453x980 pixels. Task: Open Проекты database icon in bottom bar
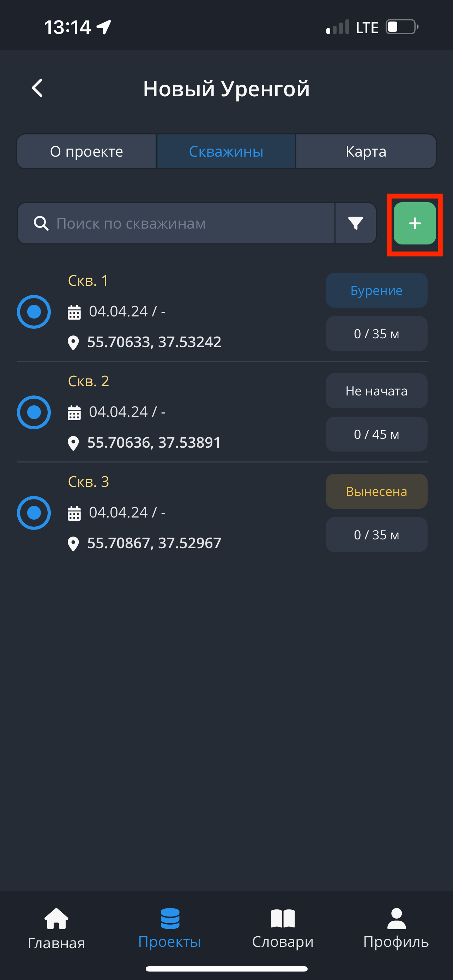pyautogui.click(x=170, y=918)
